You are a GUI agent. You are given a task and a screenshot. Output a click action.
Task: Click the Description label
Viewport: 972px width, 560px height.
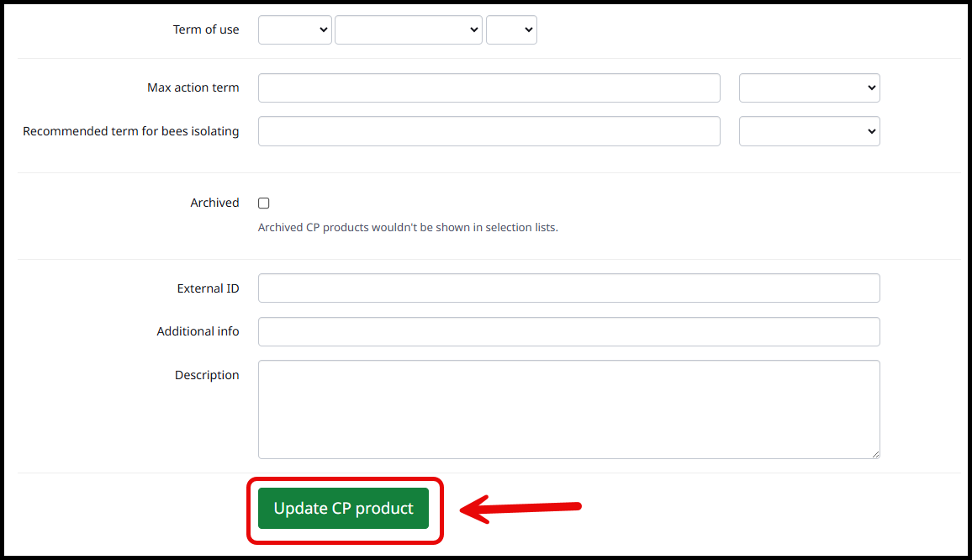tap(207, 375)
